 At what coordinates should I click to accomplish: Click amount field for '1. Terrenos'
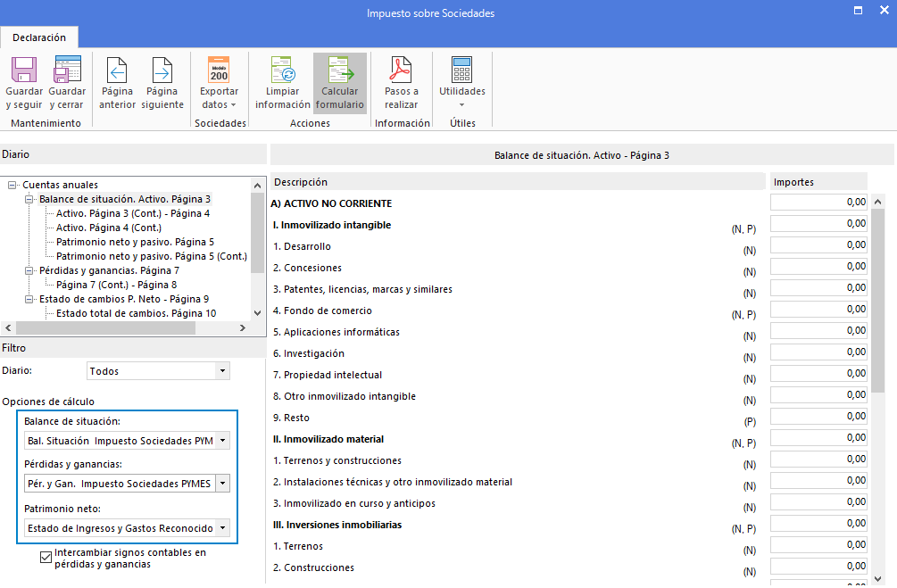[818, 545]
